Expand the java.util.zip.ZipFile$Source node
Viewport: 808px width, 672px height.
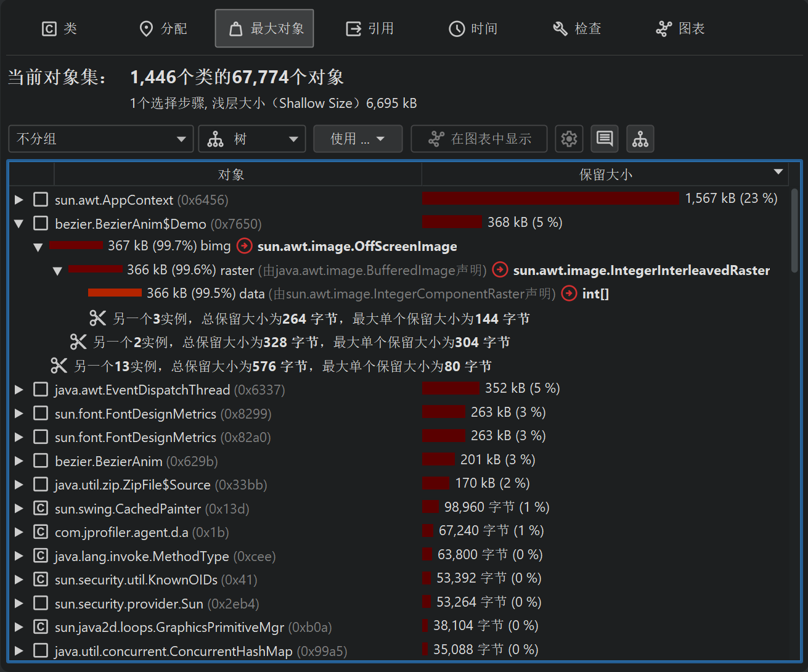(19, 485)
